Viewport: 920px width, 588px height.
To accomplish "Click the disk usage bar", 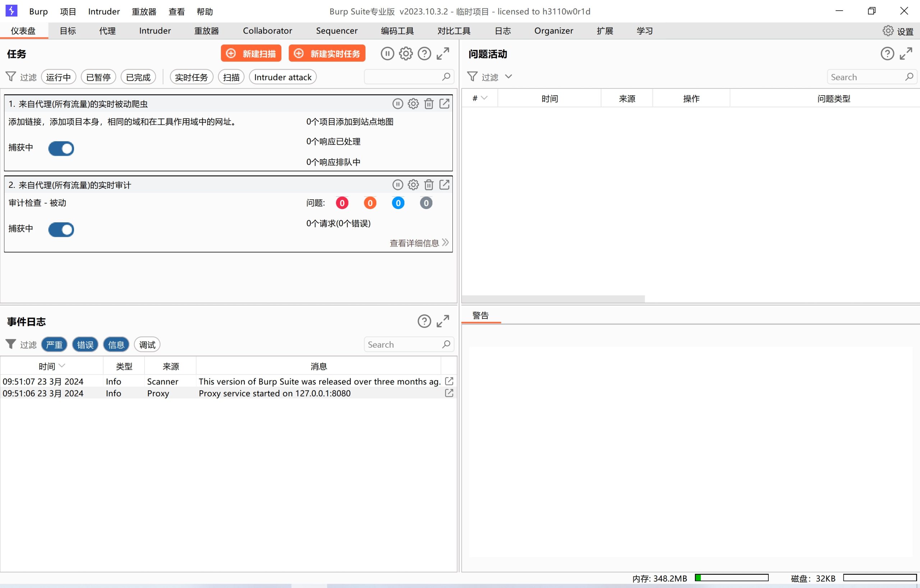I will [x=879, y=578].
